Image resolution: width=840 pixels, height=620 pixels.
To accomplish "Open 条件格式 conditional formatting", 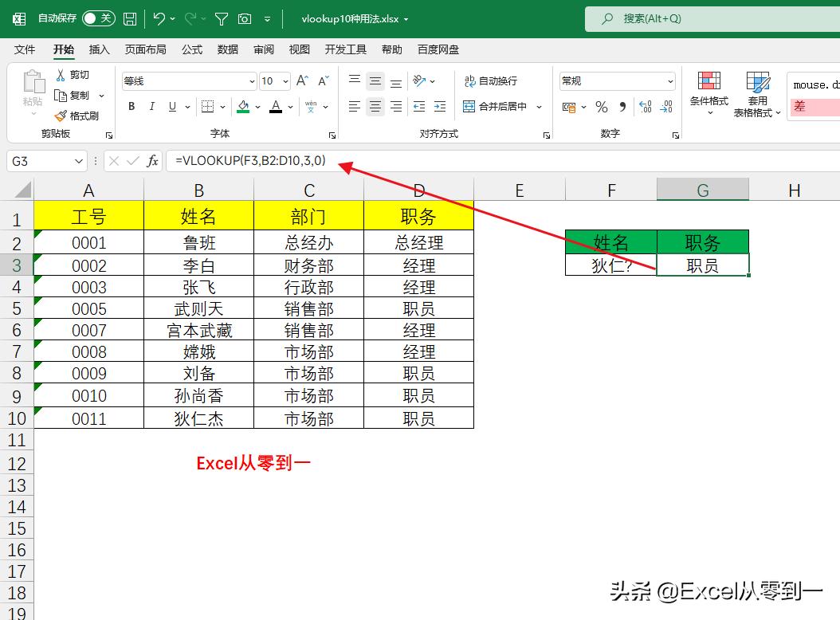I will pos(708,92).
